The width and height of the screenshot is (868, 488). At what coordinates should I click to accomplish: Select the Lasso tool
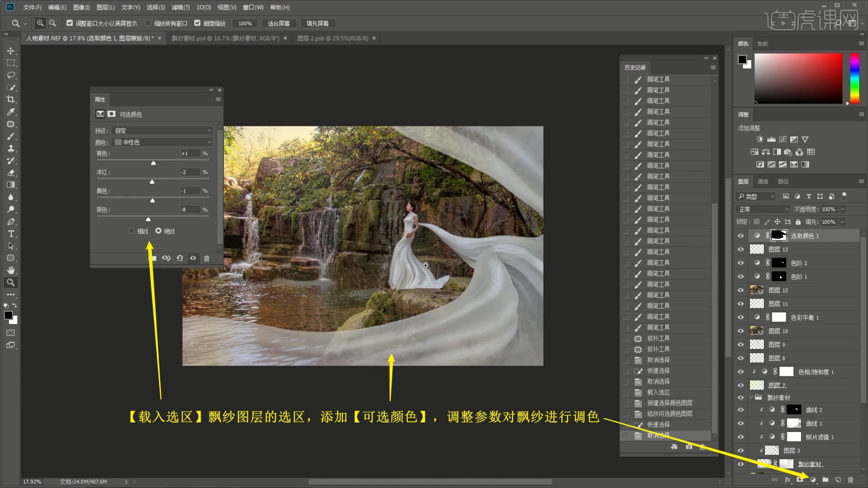(x=11, y=75)
